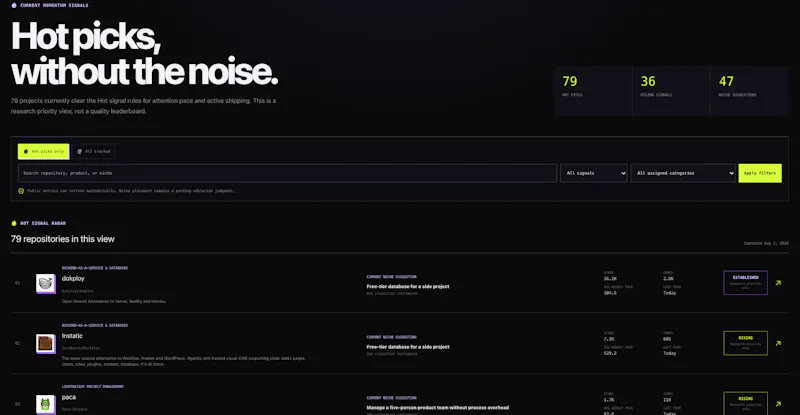Click dokploy's 304.5 weekly pace value

610,293
